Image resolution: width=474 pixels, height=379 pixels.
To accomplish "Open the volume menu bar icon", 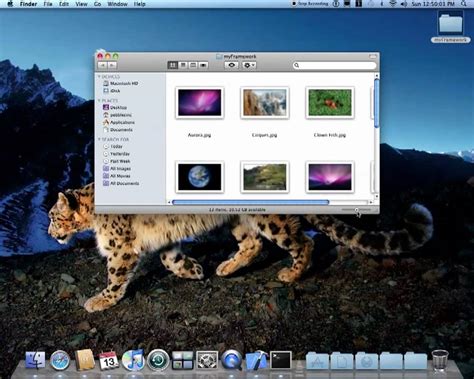I will (x=404, y=4).
